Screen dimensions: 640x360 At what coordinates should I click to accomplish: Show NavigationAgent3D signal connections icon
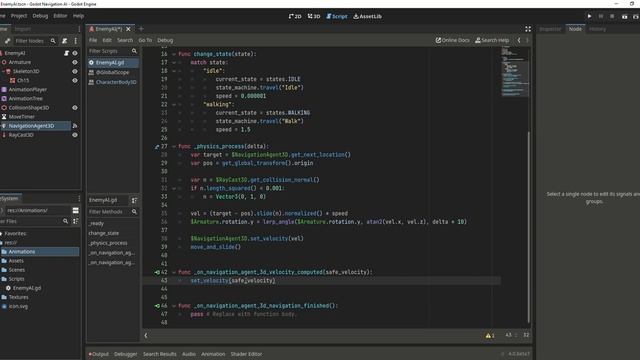pos(75,126)
